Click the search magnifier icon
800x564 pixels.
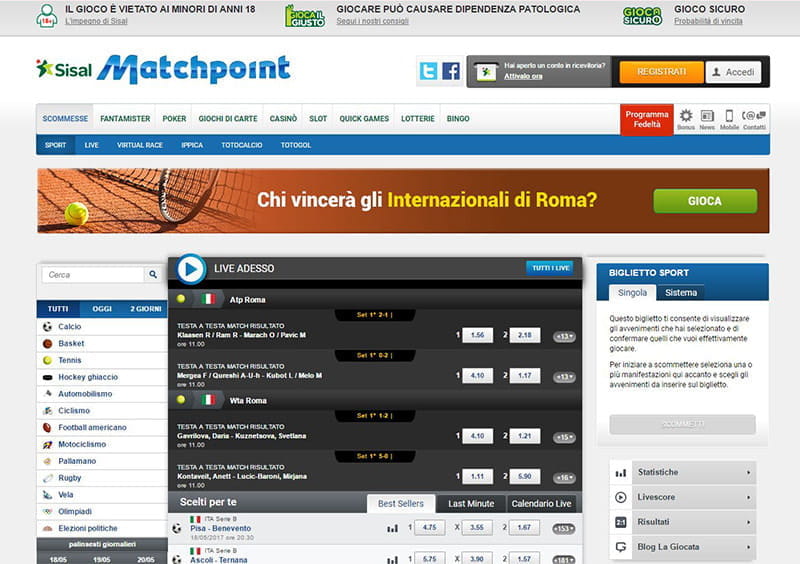[x=153, y=275]
